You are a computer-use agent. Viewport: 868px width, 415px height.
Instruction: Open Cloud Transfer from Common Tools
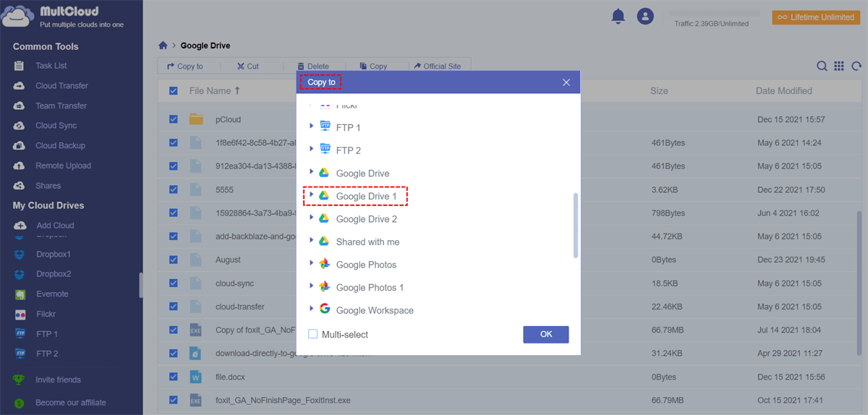point(61,86)
